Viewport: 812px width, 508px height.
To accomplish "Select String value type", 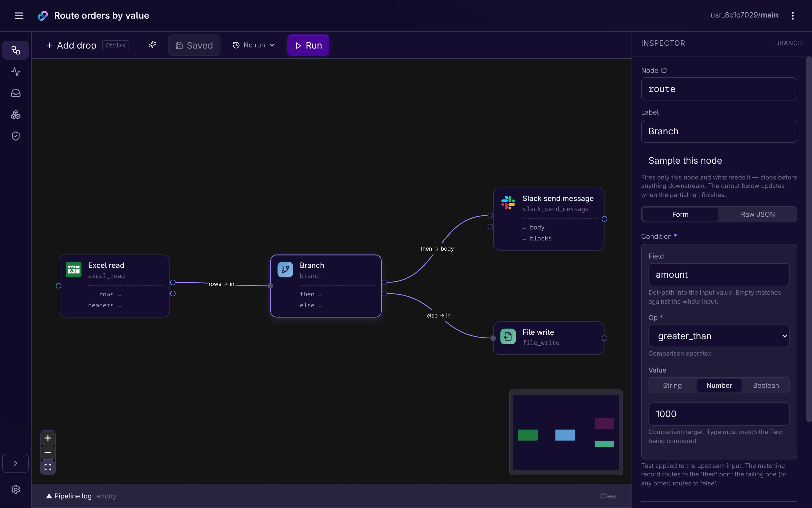I will click(x=672, y=385).
